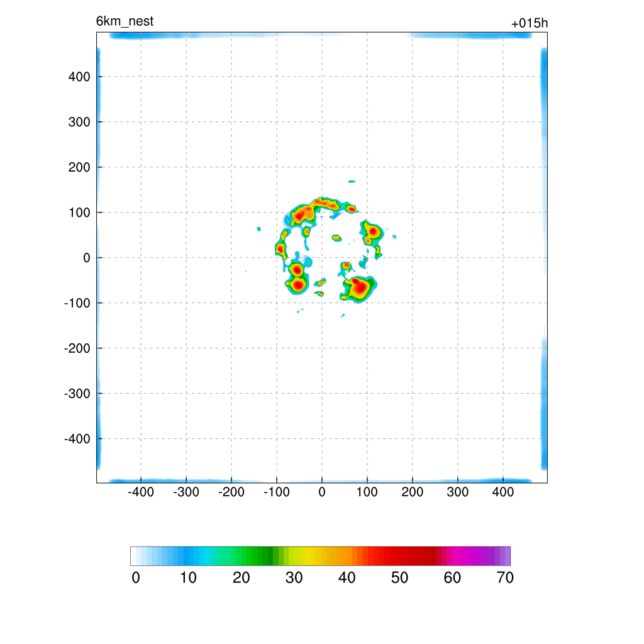Click the y-axis label "100"

[x=79, y=213]
